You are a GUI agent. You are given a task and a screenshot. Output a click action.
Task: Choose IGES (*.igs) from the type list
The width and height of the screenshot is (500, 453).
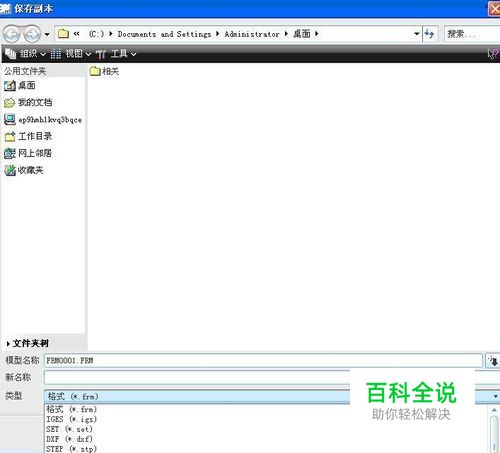[72, 419]
